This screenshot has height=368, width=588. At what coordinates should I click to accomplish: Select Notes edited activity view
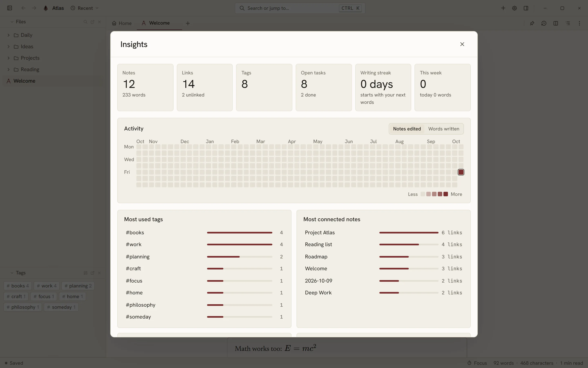pyautogui.click(x=407, y=129)
